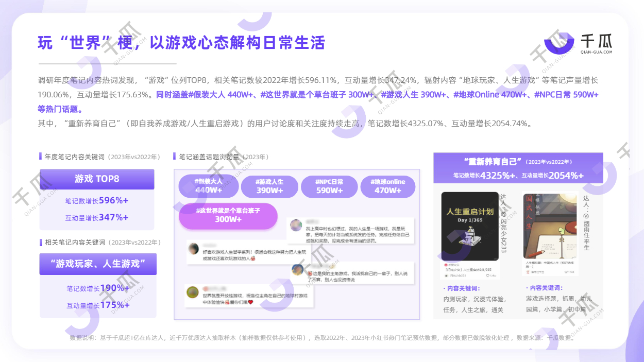Image resolution: width=644 pixels, height=362 pixels.
Task: Click the heart icon showing 1.4w likes
Action: click(x=488, y=275)
